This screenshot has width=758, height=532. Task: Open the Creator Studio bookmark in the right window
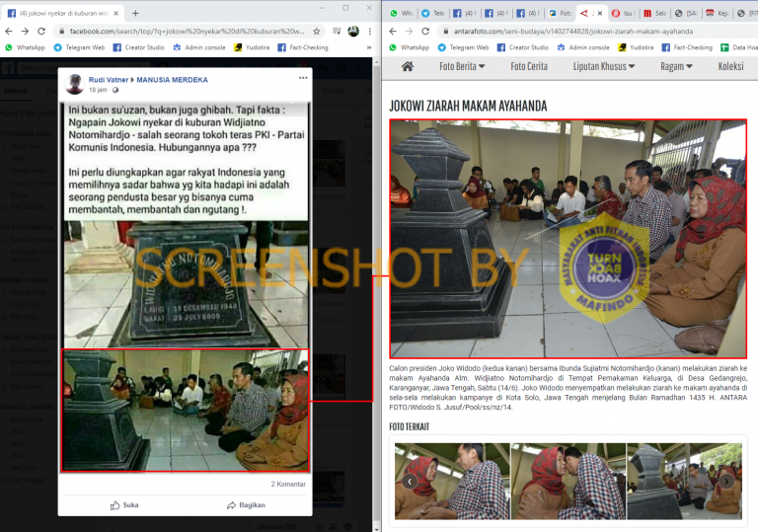pyautogui.click(x=523, y=47)
